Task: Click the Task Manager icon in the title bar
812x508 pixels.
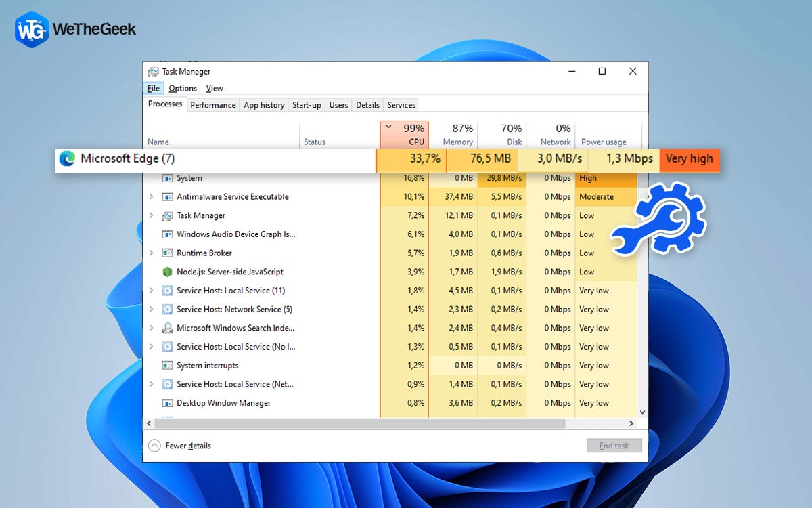Action: tap(152, 71)
